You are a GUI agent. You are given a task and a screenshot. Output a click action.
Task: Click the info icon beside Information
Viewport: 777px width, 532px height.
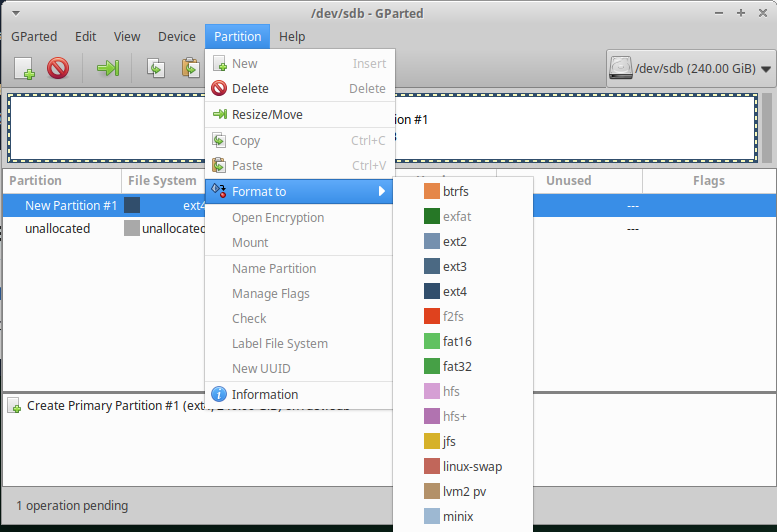pos(219,394)
